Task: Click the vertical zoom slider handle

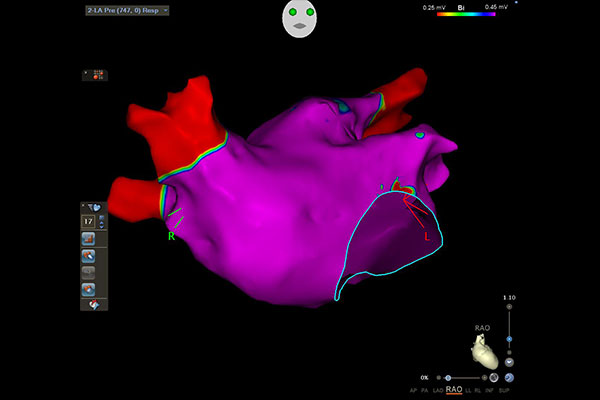Action: click(x=510, y=339)
